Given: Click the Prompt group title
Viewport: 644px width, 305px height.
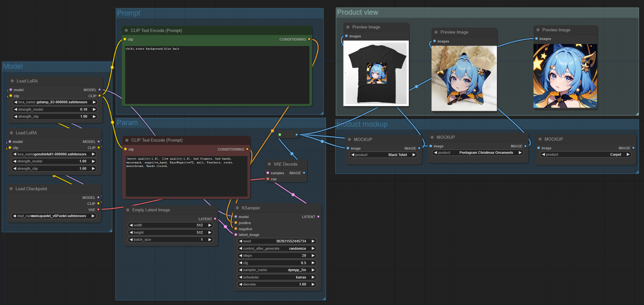Looking at the screenshot, I should [x=129, y=13].
